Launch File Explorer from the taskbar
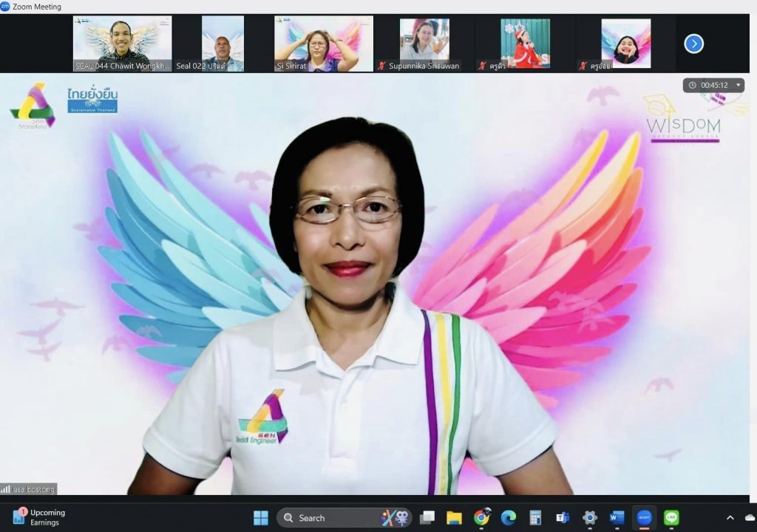Screen dimensions: 757x532 pyautogui.click(x=454, y=518)
